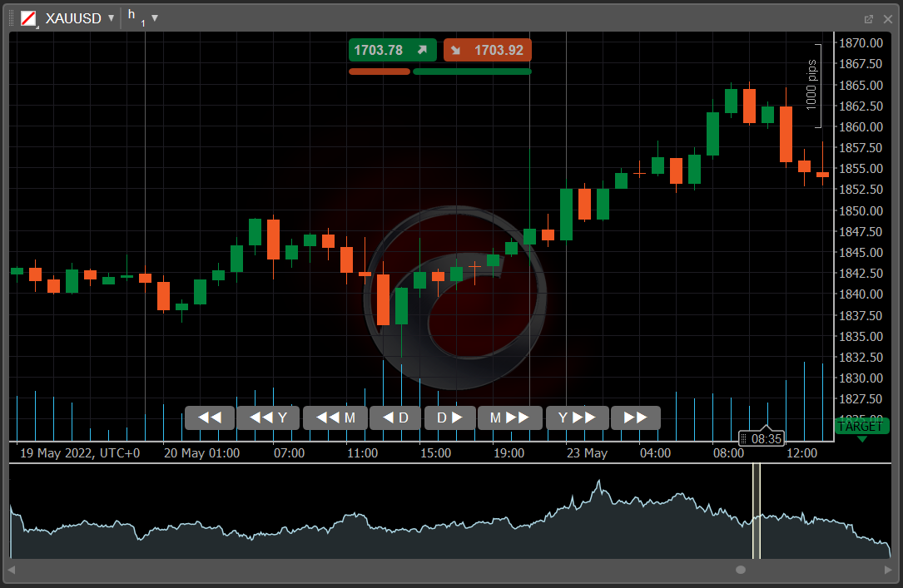903x588 pixels.
Task: Click the XAUUSD red-diagonal instrument icon
Action: (27, 17)
